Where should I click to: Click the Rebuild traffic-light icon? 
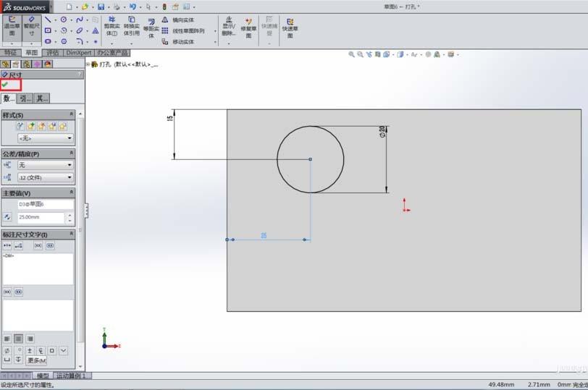[164, 7]
